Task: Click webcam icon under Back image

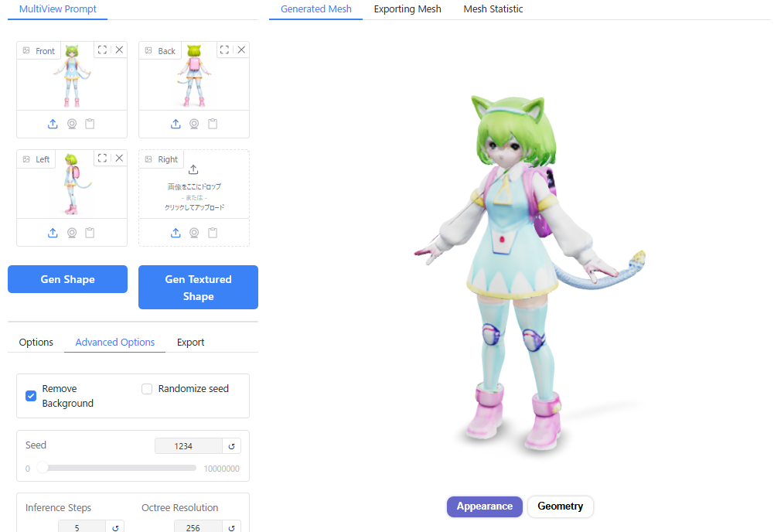Action: (x=194, y=124)
